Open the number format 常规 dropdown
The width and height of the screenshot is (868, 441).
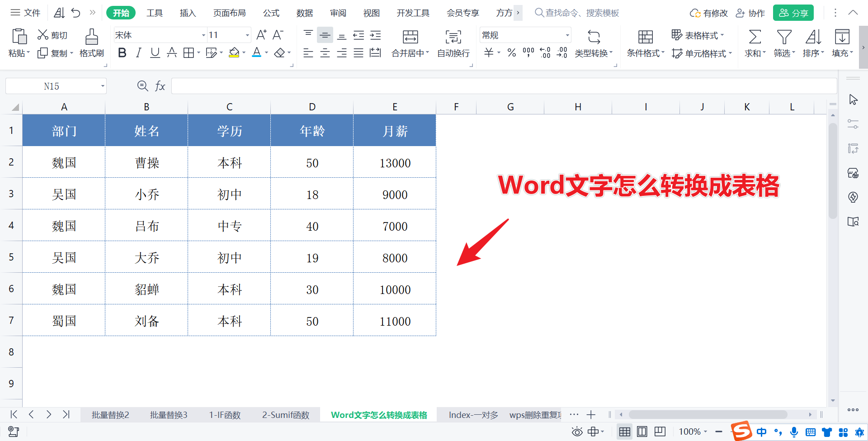tap(567, 35)
